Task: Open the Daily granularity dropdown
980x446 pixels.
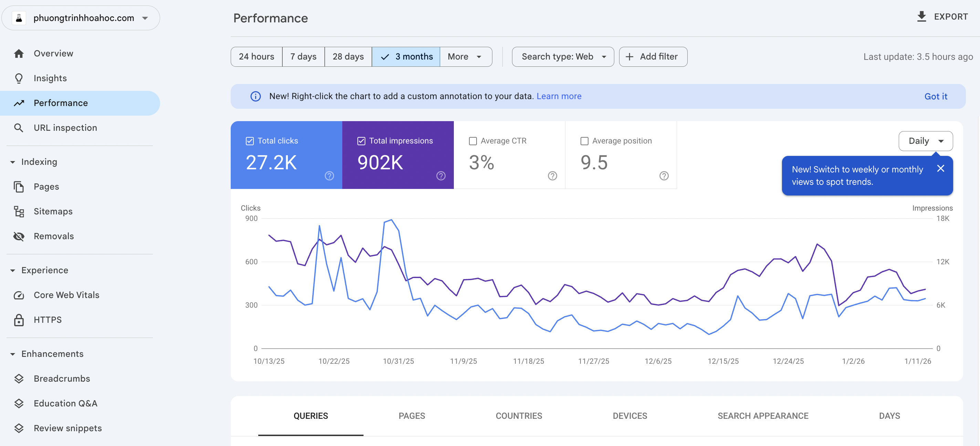Action: point(925,141)
